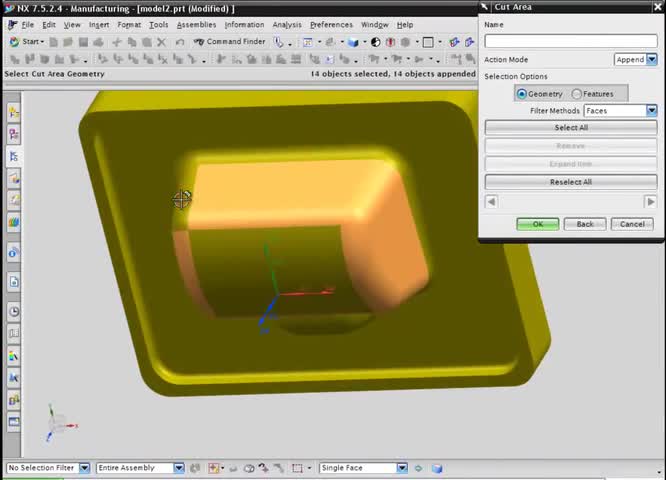Open the Format menu

(x=129, y=25)
